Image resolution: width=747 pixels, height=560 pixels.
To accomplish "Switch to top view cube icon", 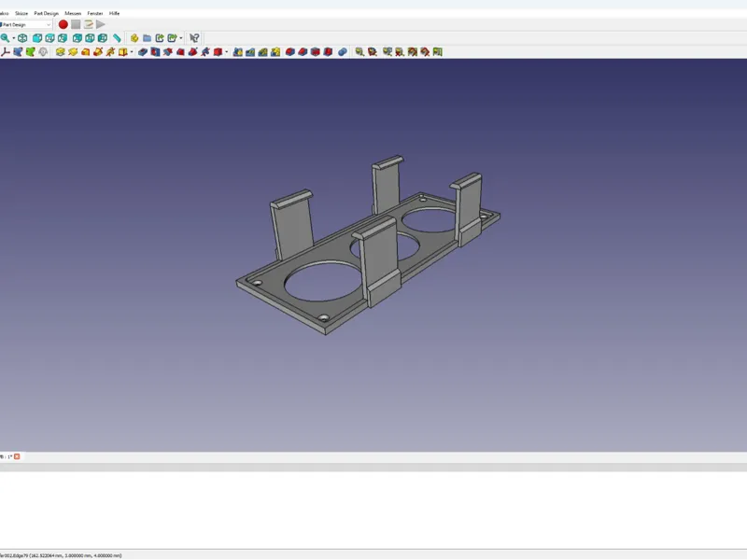I will coord(49,38).
